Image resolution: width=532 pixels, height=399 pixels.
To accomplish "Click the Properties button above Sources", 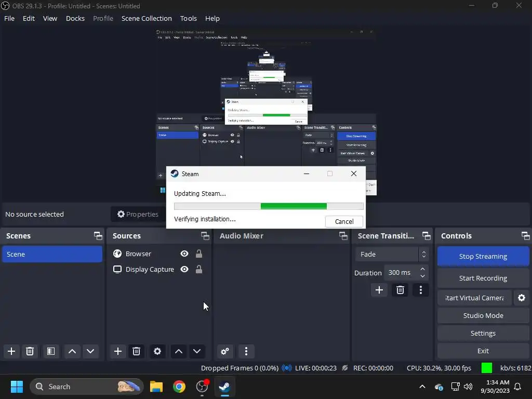I will (138, 214).
